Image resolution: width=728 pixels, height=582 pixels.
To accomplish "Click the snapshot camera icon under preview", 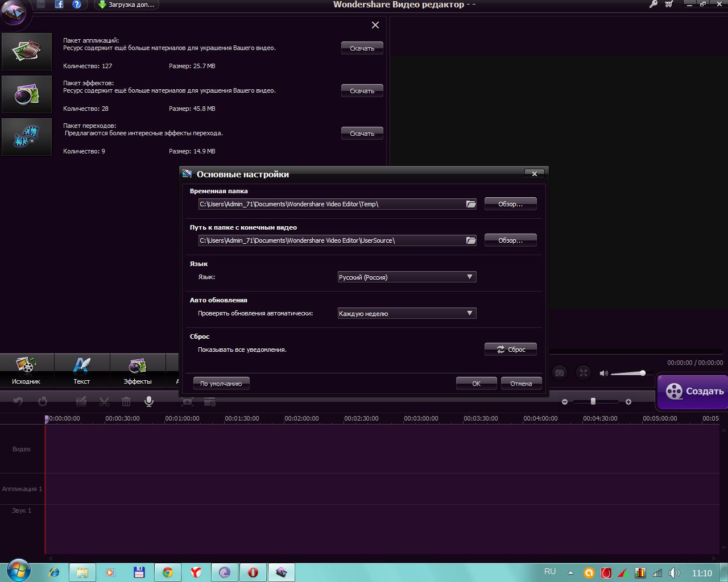I will (560, 373).
